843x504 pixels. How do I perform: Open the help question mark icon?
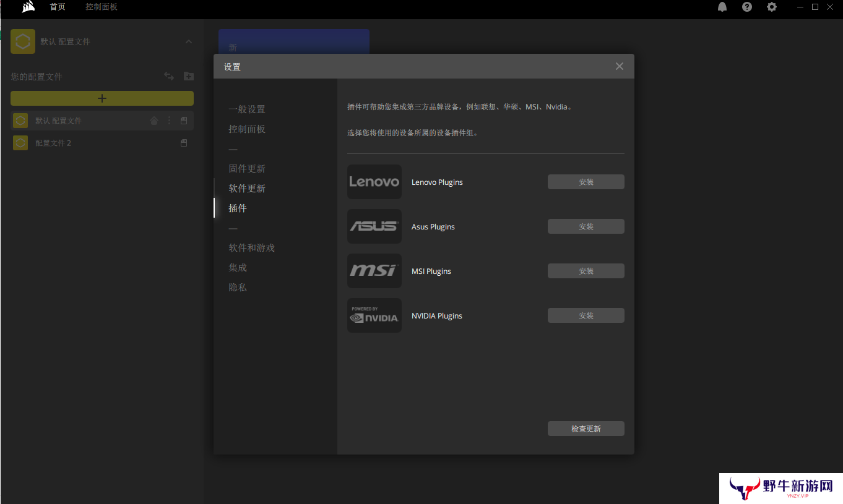click(x=747, y=7)
